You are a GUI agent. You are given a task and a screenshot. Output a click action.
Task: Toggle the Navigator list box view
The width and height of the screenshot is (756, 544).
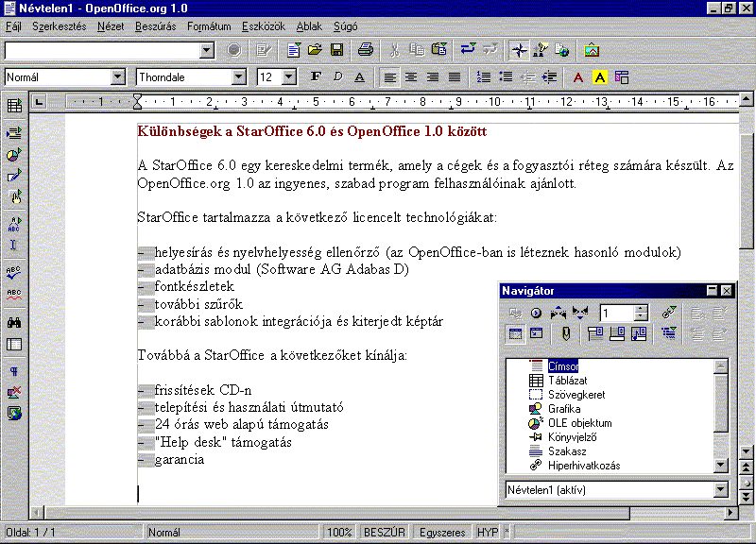pyautogui.click(x=515, y=334)
